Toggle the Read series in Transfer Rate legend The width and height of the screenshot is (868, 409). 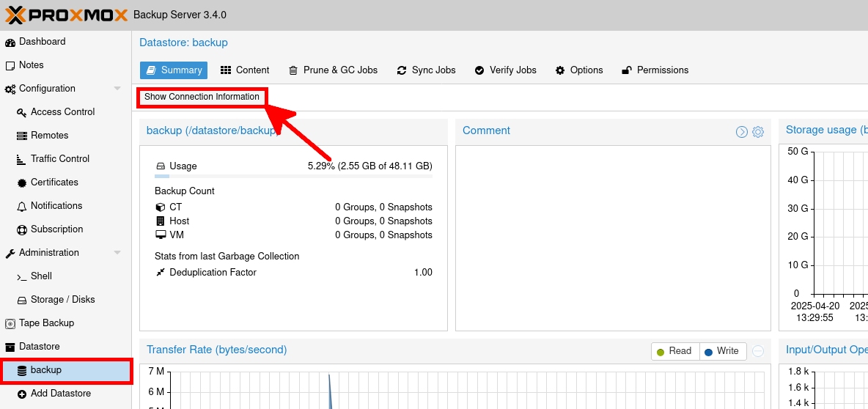[674, 351]
